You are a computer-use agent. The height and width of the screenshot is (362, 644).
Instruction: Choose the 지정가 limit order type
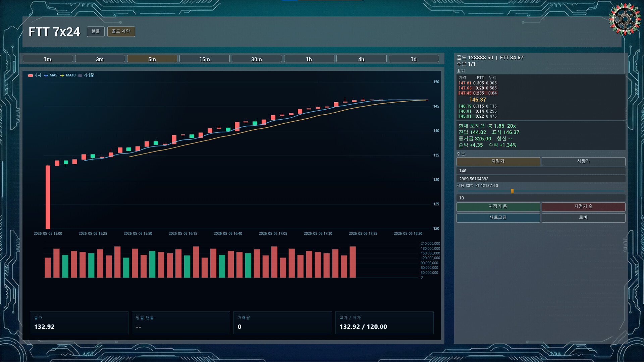pyautogui.click(x=498, y=162)
